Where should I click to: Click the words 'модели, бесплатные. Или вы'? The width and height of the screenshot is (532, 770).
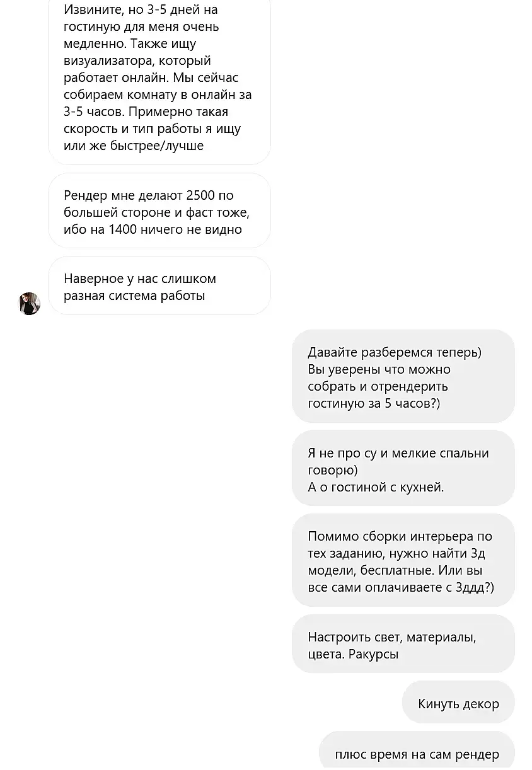tap(395, 570)
